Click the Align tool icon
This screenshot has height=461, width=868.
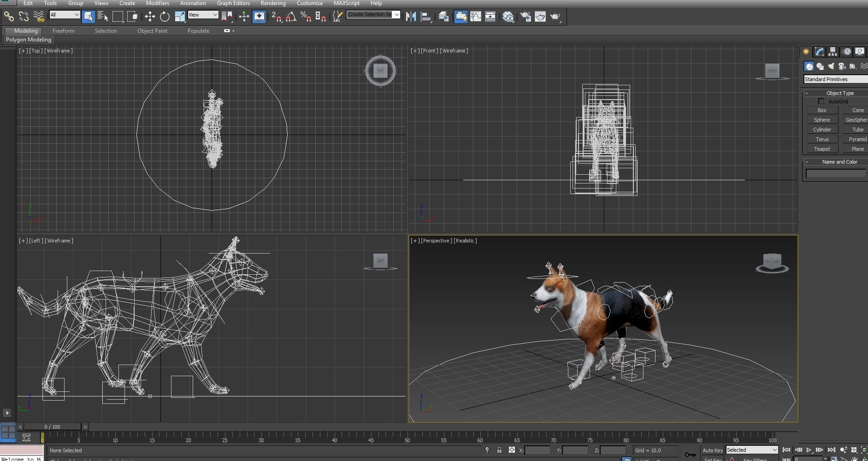426,17
